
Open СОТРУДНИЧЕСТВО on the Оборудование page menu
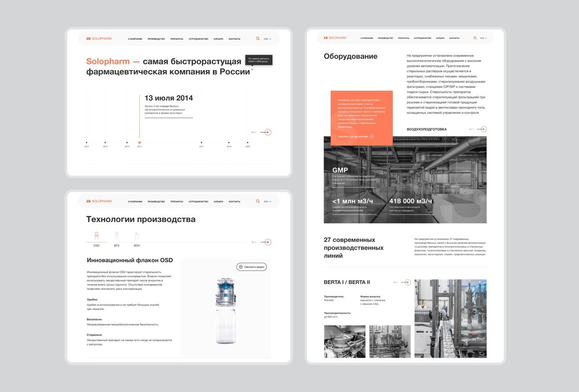[423, 38]
